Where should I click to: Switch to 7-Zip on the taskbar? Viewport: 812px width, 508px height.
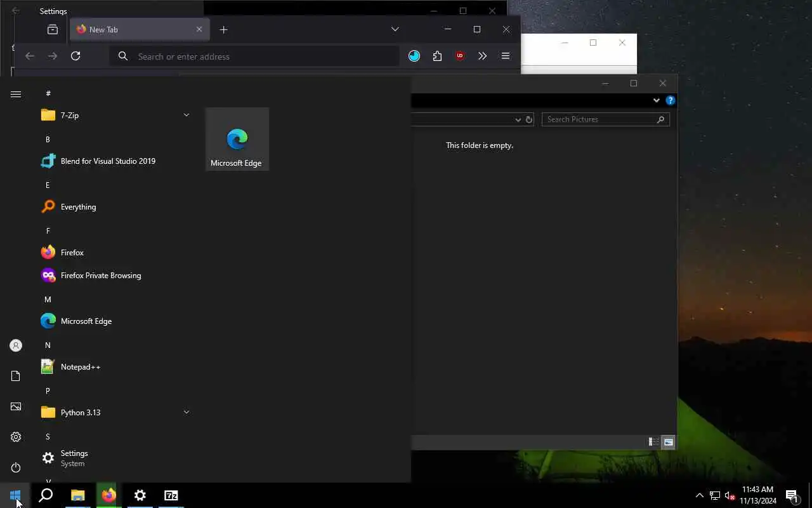pos(171,495)
